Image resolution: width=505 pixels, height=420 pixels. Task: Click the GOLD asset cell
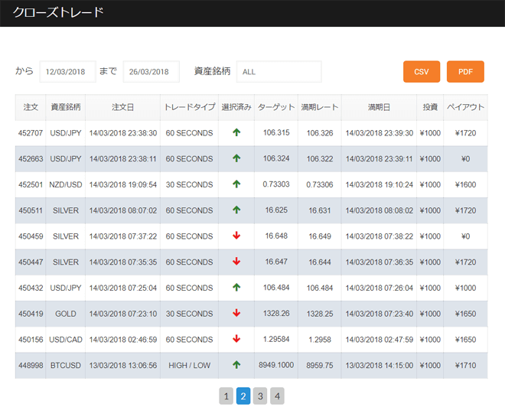66,314
